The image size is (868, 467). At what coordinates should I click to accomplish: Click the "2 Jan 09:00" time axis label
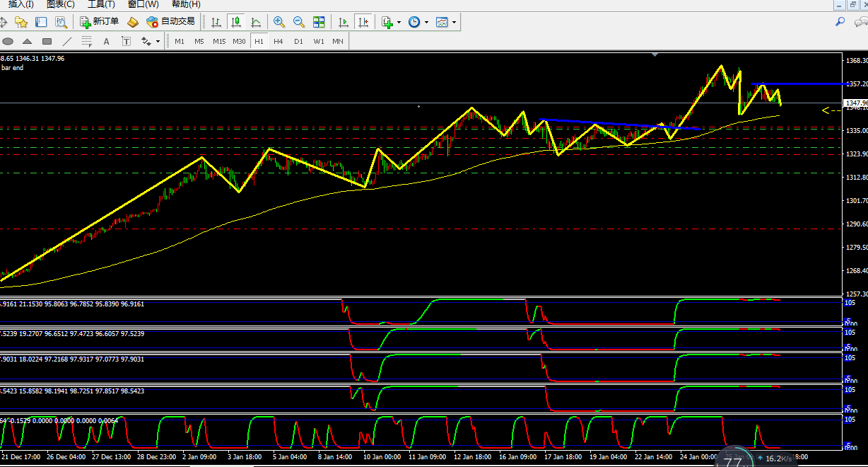point(200,457)
